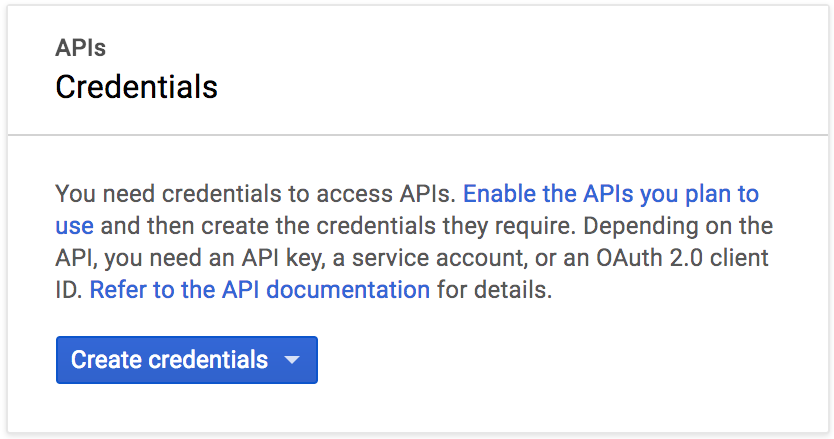Click the 'OAuth 2.0 client' text
The image size is (834, 439).
pos(682,258)
